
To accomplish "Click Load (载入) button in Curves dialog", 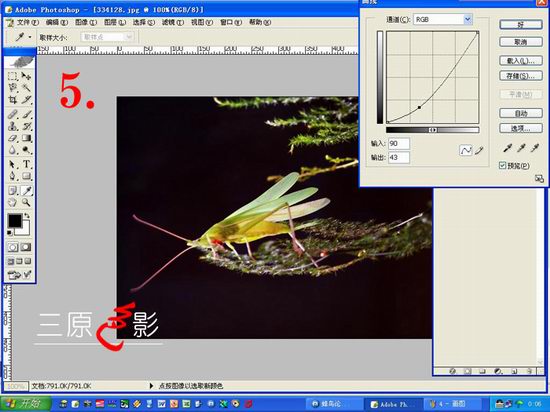I will pyautogui.click(x=521, y=61).
